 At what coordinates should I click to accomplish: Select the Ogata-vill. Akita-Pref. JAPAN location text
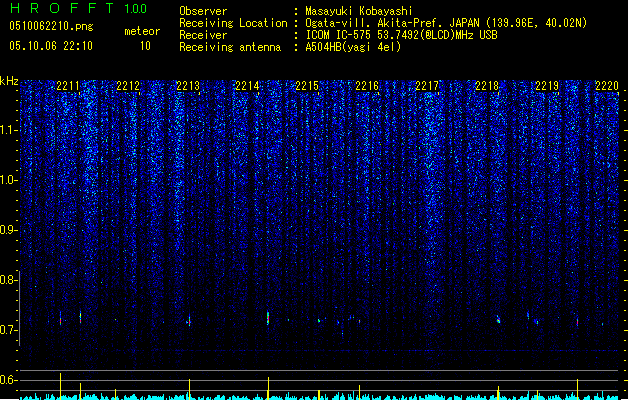(446, 23)
